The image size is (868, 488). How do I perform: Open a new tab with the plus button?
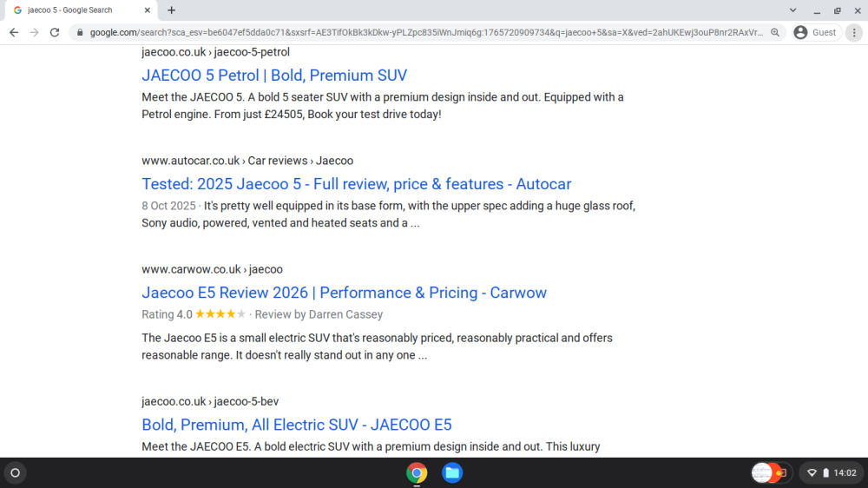(x=172, y=10)
